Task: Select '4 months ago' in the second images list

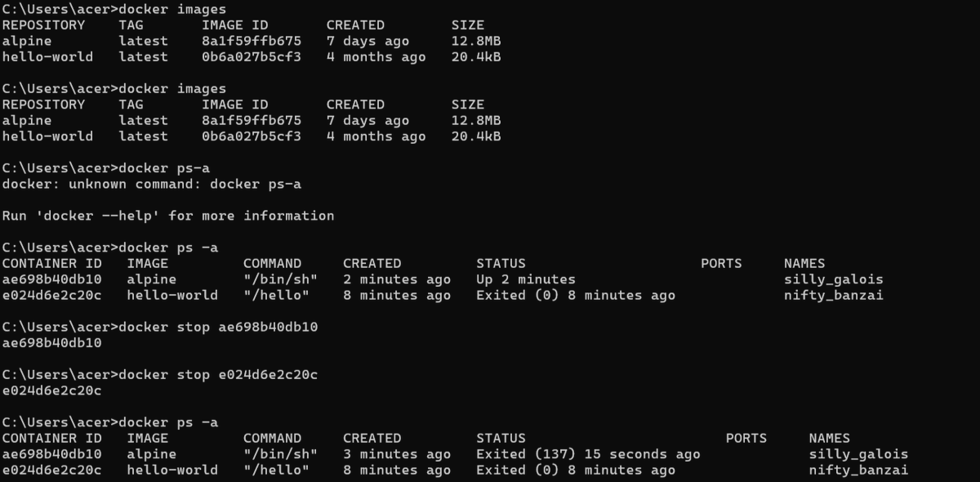Action: pos(376,136)
